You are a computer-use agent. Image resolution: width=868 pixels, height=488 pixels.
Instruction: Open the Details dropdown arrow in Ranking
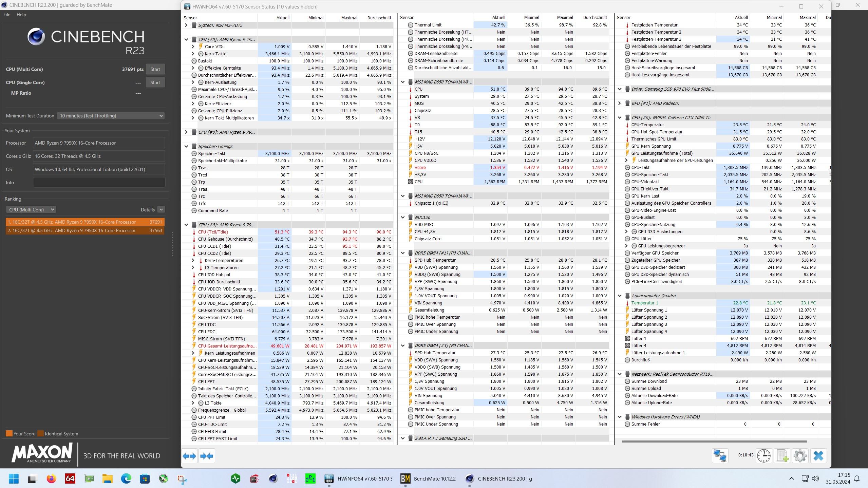[161, 210]
